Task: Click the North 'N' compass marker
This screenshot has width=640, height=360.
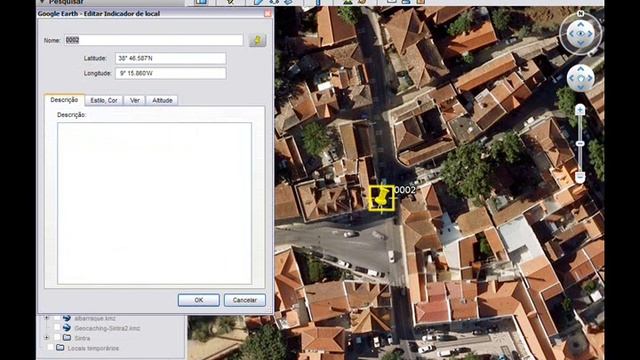Action: tap(580, 13)
